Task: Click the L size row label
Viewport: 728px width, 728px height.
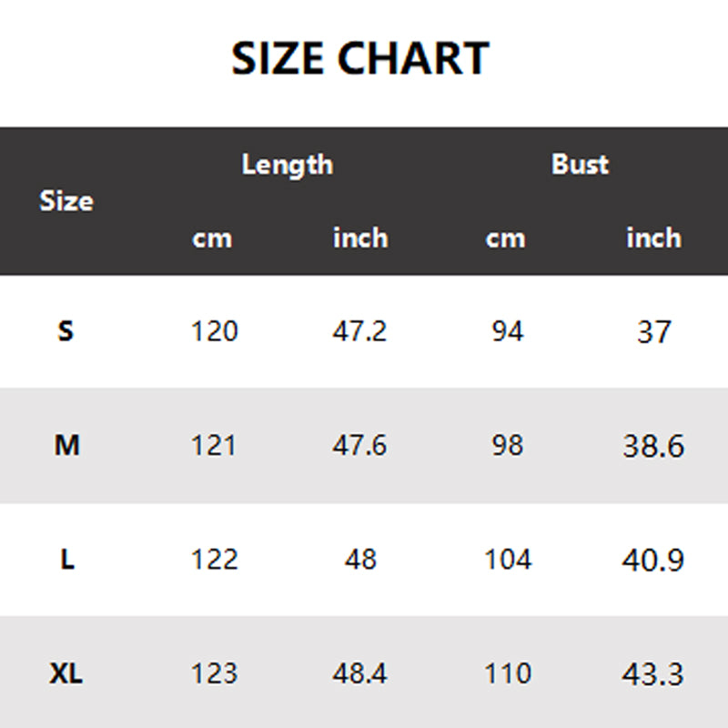Action: [x=67, y=560]
